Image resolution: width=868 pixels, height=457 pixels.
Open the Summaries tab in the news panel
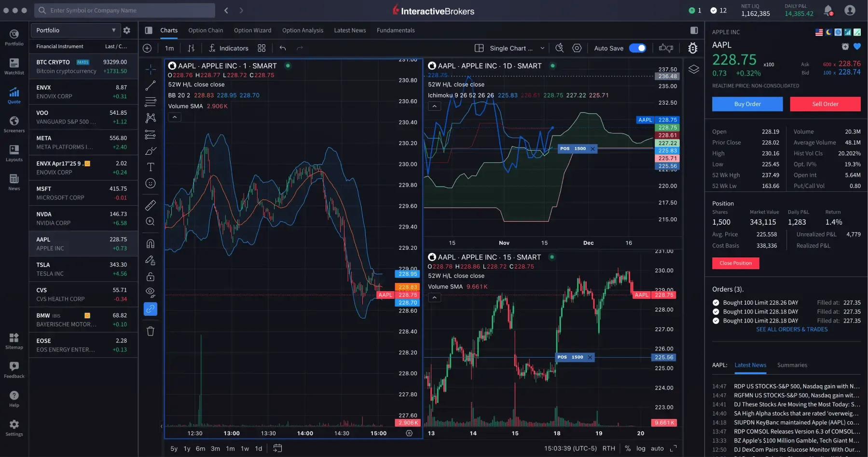[792, 365]
